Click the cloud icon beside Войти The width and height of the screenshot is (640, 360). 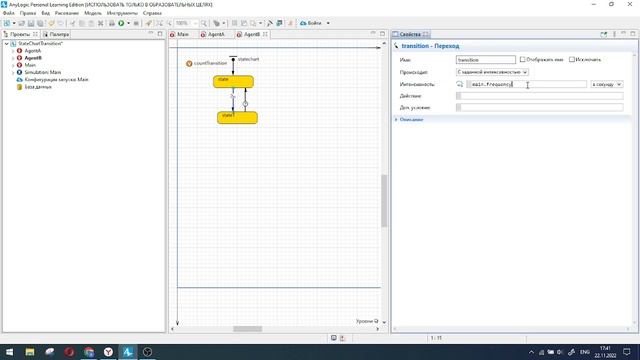pyautogui.click(x=303, y=23)
